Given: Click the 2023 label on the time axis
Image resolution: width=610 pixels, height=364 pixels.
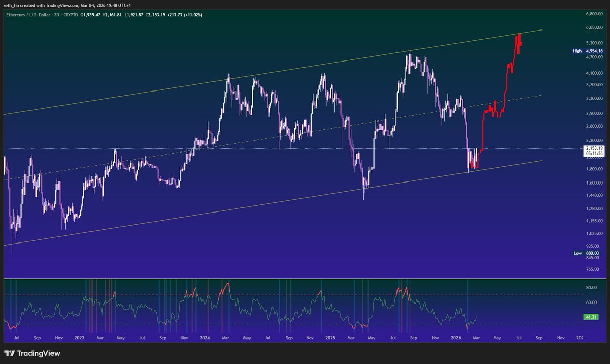Looking at the screenshot, I should tap(80, 337).
